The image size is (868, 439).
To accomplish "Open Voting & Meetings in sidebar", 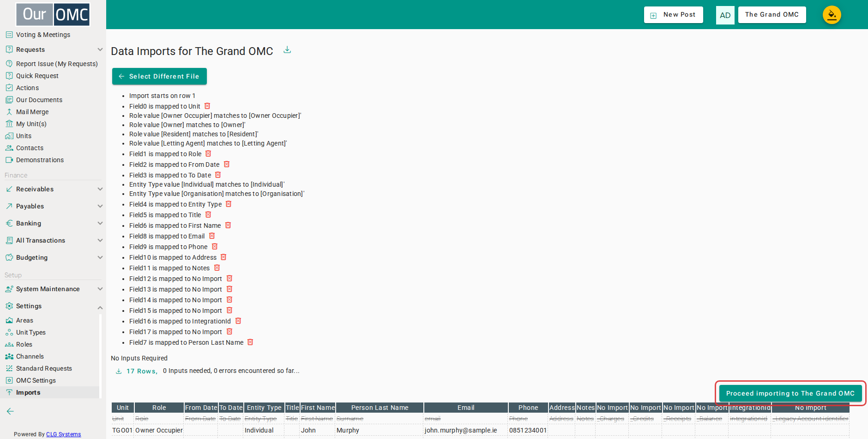I will tap(43, 35).
